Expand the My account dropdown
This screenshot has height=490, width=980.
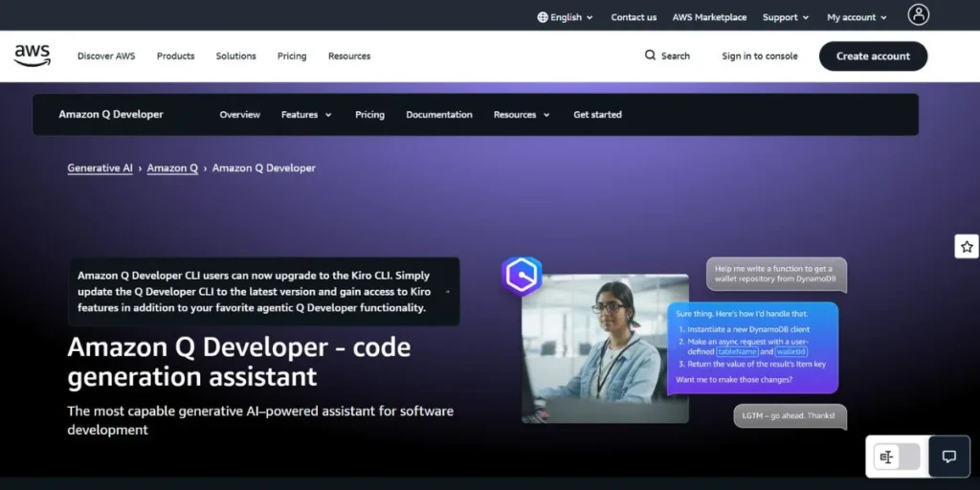click(x=857, y=17)
